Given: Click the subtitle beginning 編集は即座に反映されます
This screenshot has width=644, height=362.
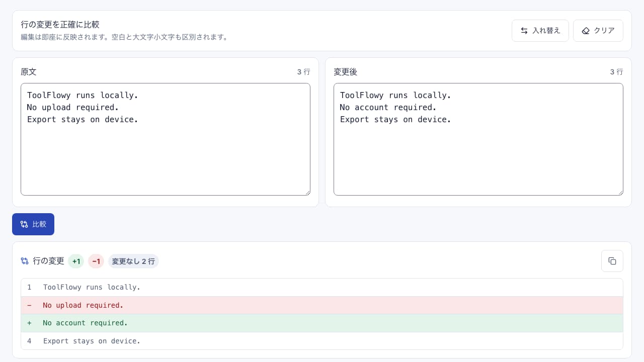Looking at the screenshot, I should tap(124, 37).
